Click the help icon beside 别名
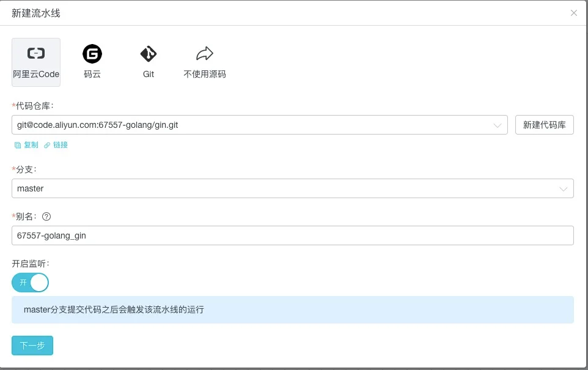The height and width of the screenshot is (370, 588). tap(46, 216)
